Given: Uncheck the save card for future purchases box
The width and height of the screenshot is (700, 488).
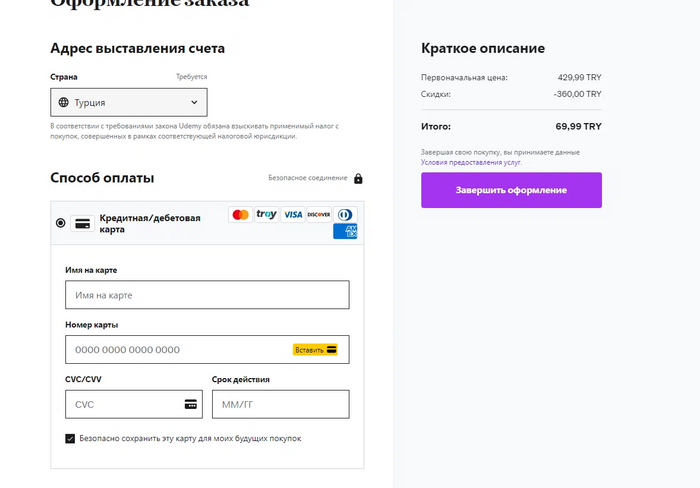Looking at the screenshot, I should tap(70, 438).
